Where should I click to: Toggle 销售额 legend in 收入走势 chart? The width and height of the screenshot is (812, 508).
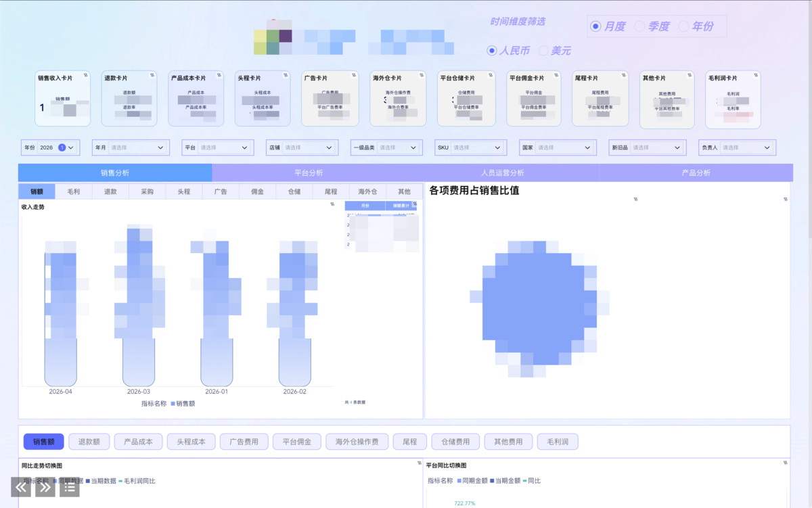tap(183, 403)
